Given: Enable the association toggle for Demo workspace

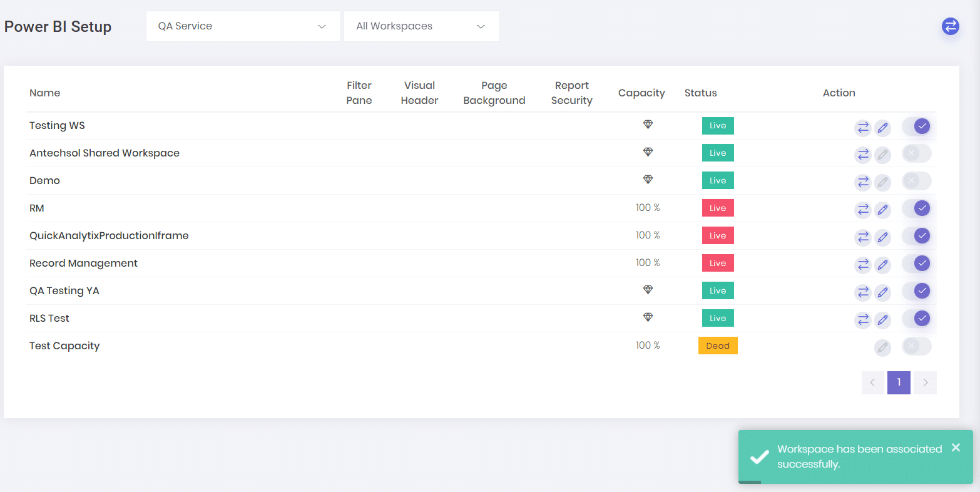Looking at the screenshot, I should [x=916, y=181].
